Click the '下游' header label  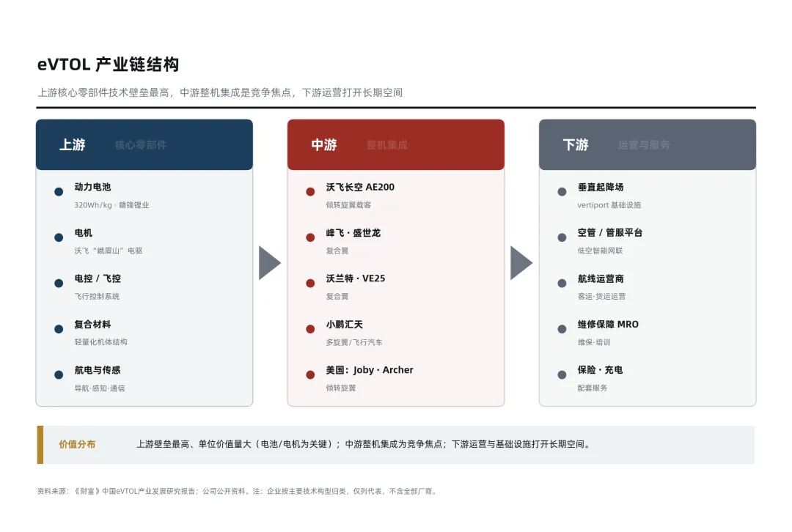pos(576,145)
